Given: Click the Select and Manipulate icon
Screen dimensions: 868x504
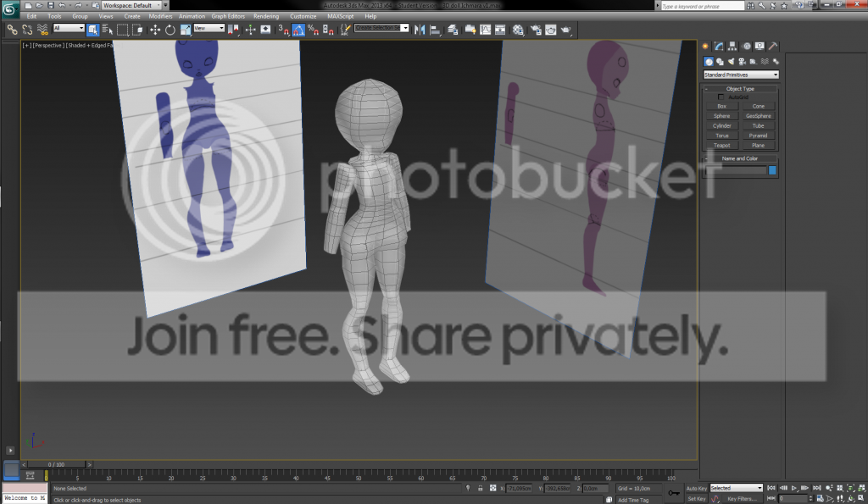Looking at the screenshot, I should (250, 30).
